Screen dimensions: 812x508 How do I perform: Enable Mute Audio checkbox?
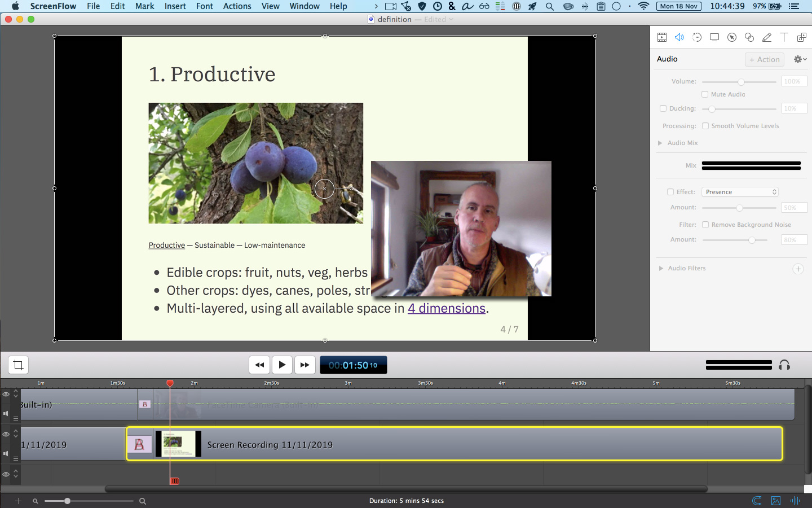click(x=704, y=94)
